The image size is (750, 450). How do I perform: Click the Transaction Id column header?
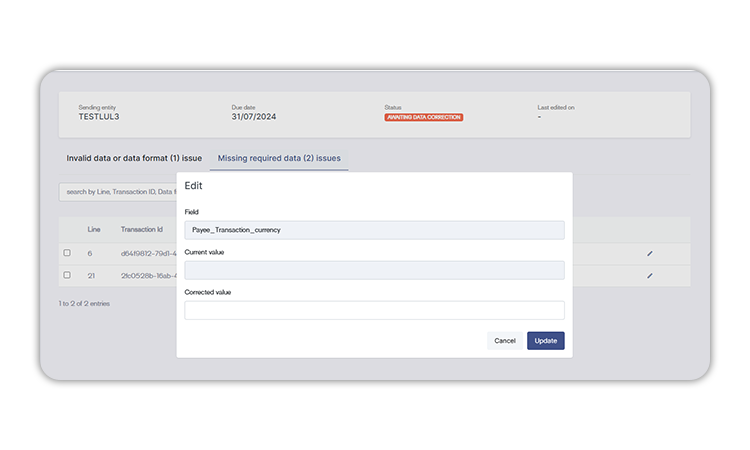tap(142, 230)
